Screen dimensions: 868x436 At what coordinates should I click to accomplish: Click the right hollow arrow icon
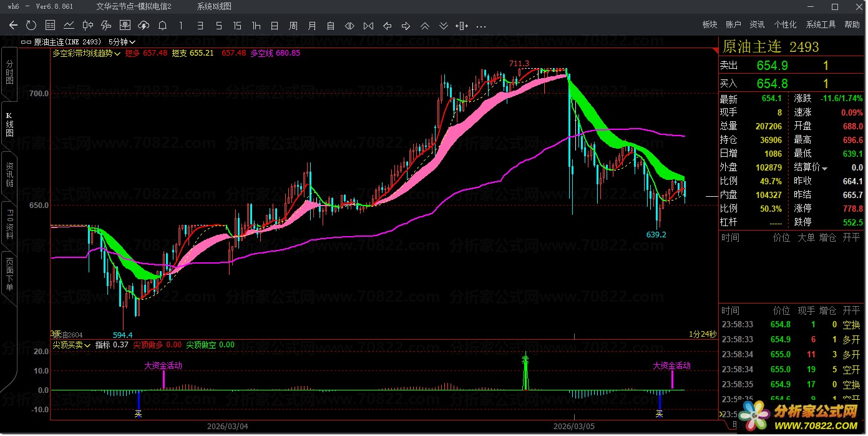click(406, 26)
